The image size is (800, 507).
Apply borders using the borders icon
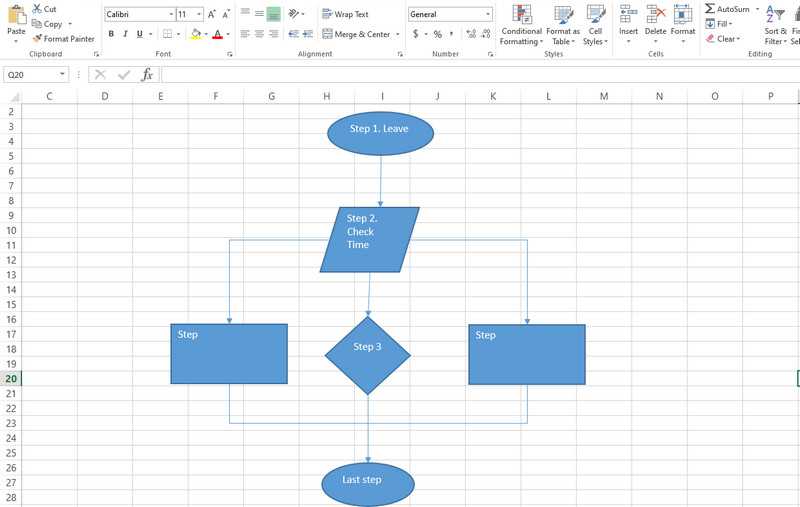[167, 34]
